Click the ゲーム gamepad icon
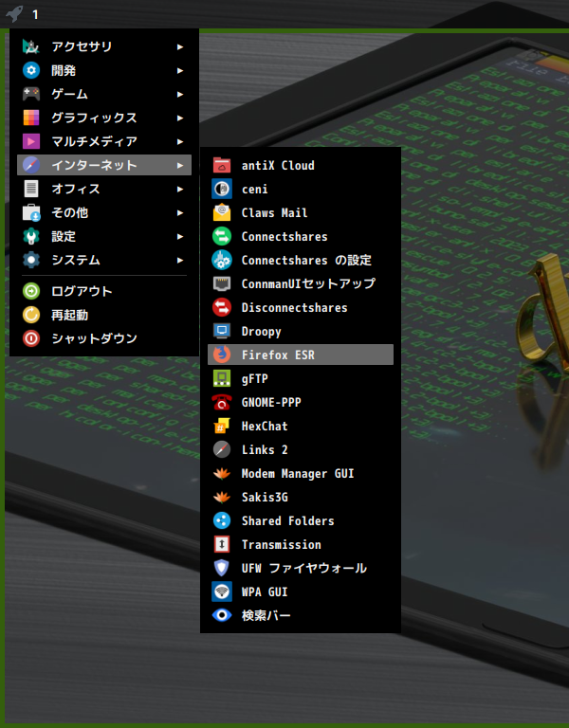Image resolution: width=569 pixels, height=728 pixels. pyautogui.click(x=31, y=94)
